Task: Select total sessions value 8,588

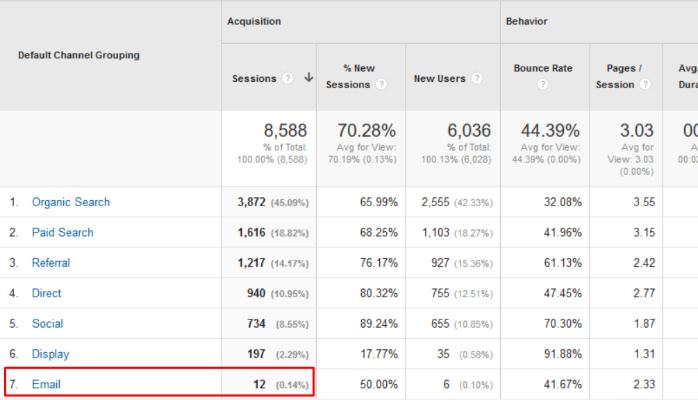Action: (285, 130)
